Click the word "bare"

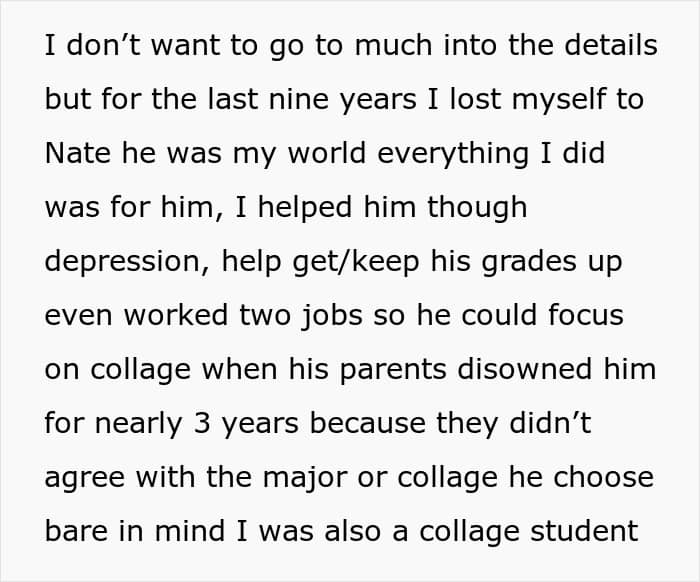(76, 531)
